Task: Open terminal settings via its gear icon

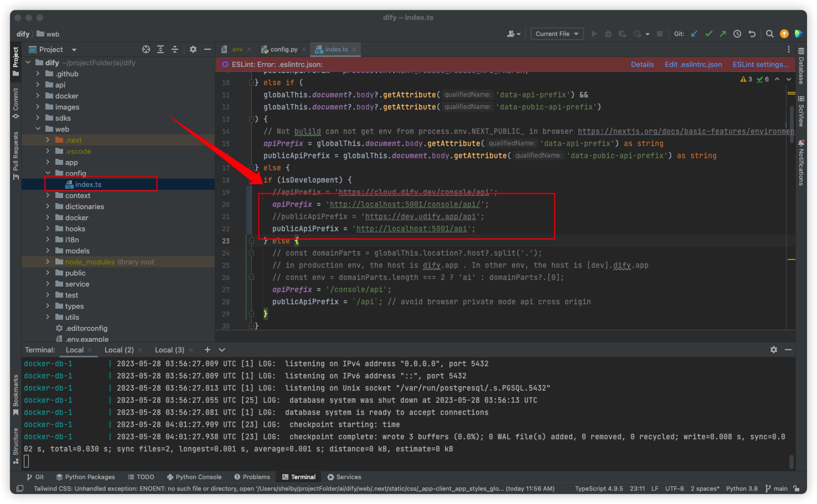Action: 774,350
